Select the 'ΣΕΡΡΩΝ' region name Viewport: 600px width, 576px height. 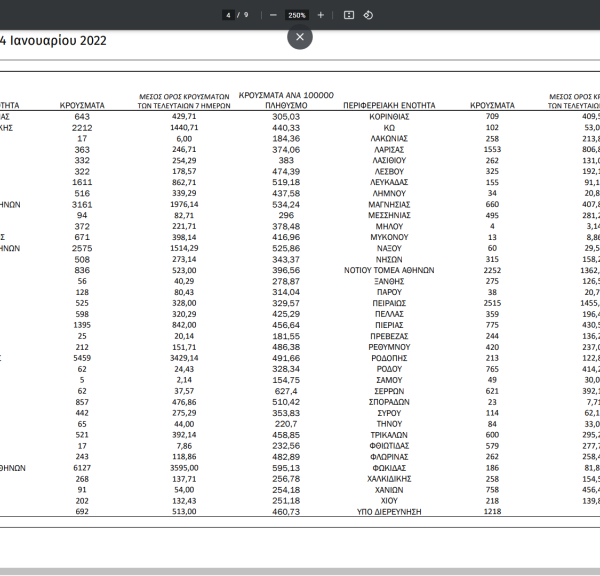[389, 391]
